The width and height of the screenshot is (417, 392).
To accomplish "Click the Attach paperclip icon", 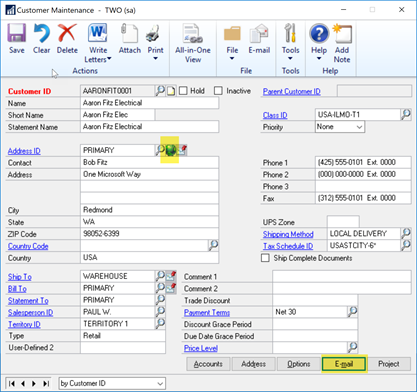I will [x=129, y=33].
